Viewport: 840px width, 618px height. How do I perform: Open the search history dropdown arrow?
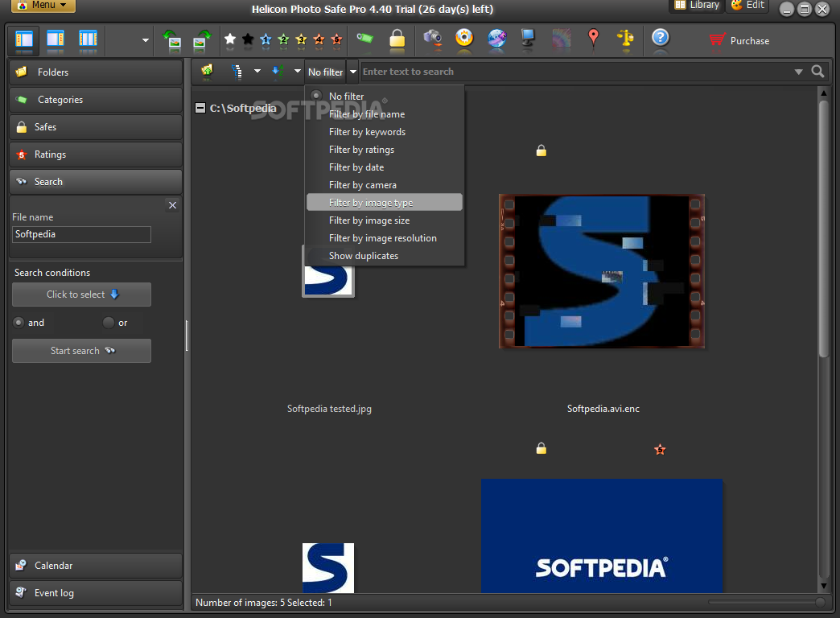798,72
